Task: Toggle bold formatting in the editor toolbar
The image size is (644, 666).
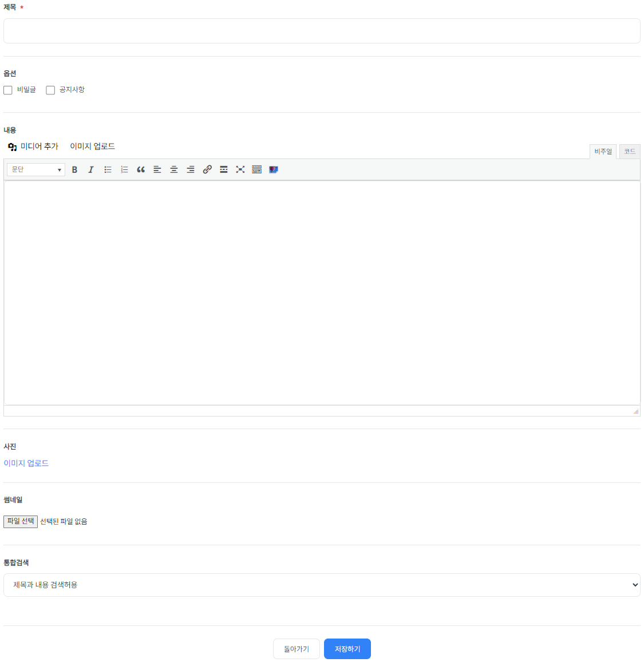Action: tap(74, 169)
